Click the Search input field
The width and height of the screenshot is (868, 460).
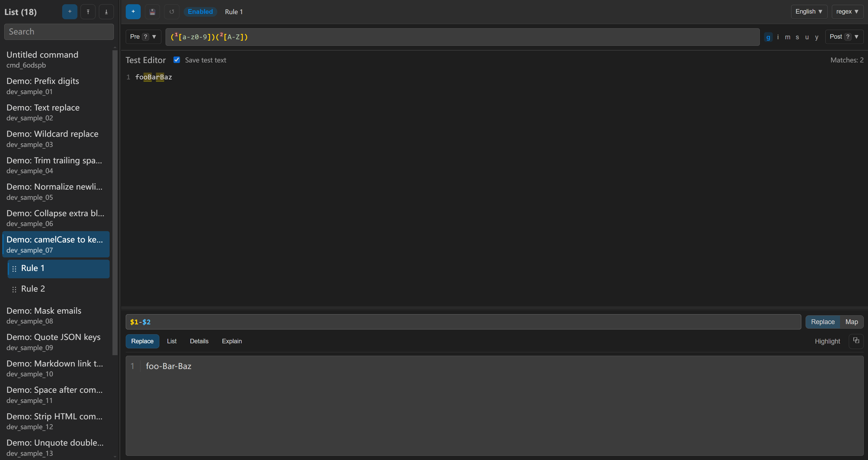[59, 32]
